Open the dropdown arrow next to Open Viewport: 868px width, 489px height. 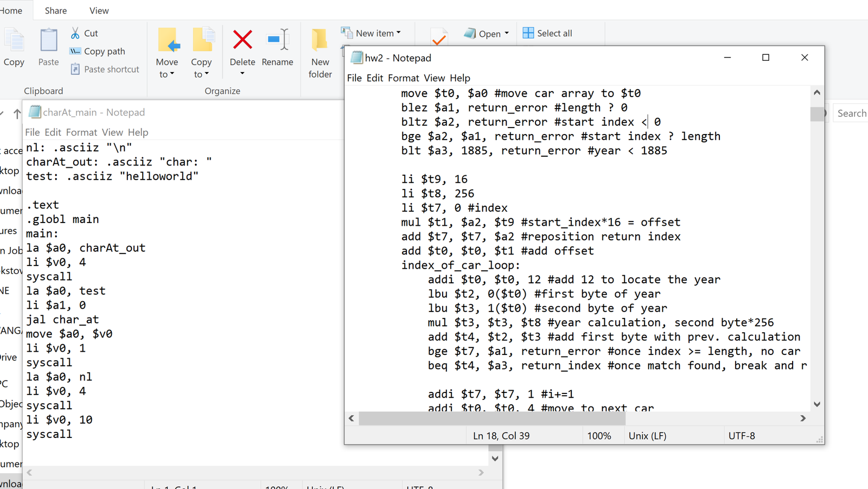[507, 33]
